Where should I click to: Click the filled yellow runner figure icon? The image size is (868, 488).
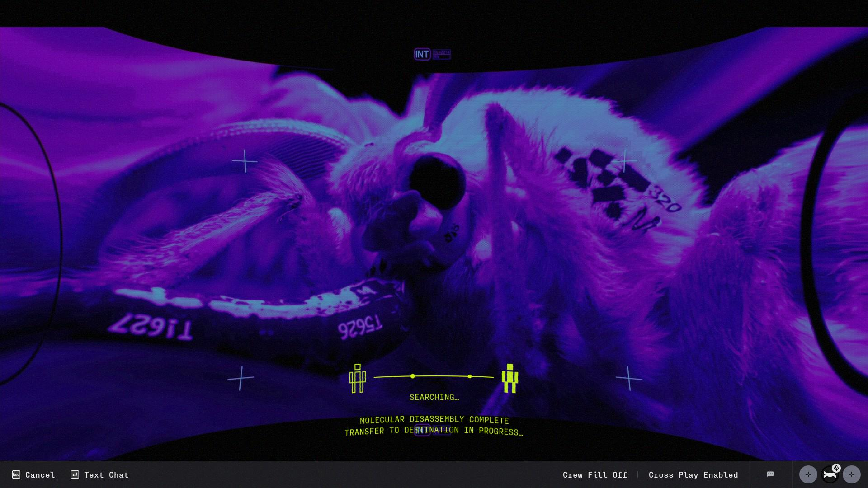coord(509,379)
